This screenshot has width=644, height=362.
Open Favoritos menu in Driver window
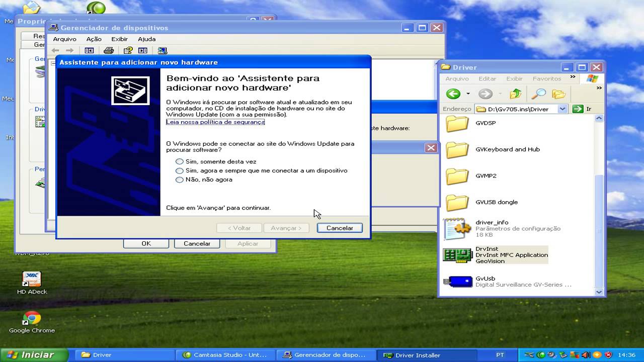click(547, 78)
